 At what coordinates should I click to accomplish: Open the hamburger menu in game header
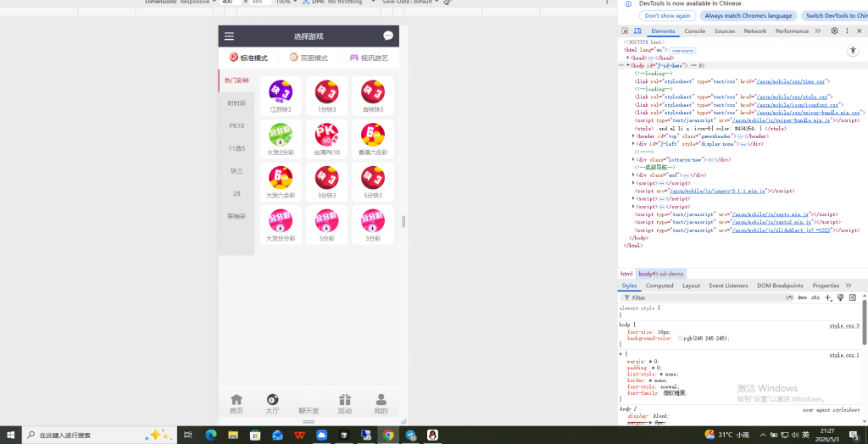coord(229,36)
